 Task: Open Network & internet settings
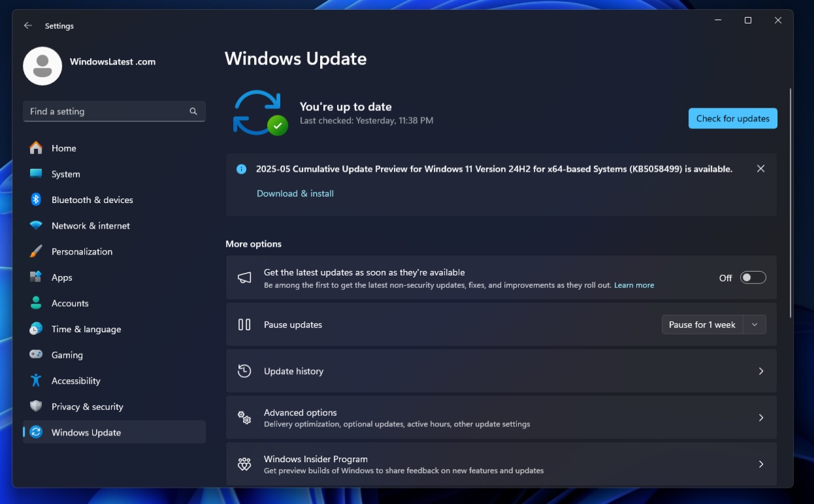click(114, 226)
